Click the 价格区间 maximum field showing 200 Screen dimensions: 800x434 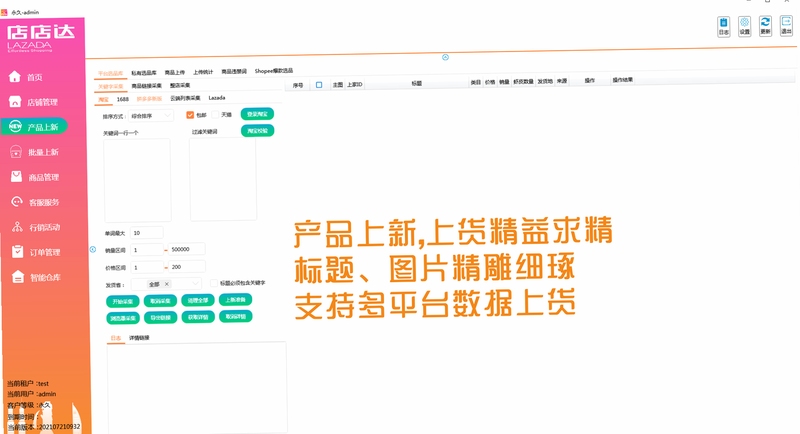[x=187, y=267]
